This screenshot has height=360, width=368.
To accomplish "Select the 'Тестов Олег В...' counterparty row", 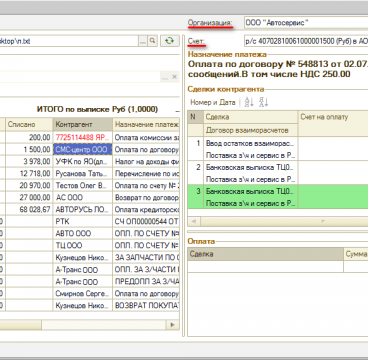I will 83,186.
